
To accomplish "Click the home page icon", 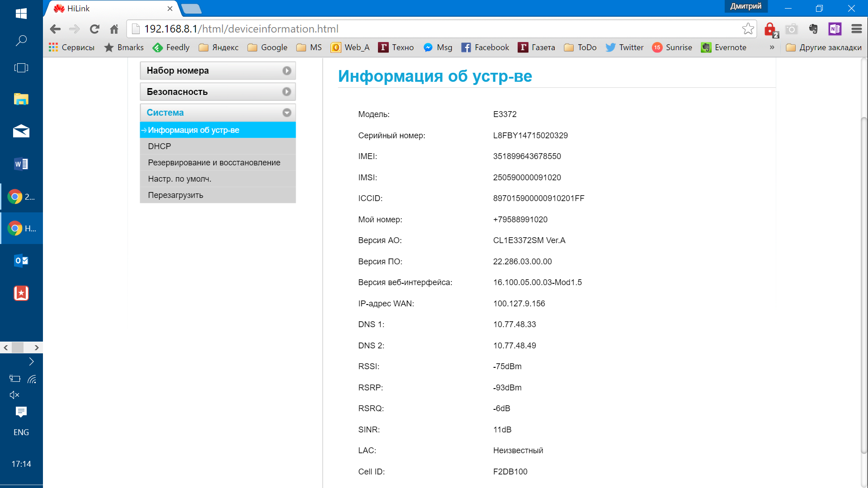I will point(114,29).
